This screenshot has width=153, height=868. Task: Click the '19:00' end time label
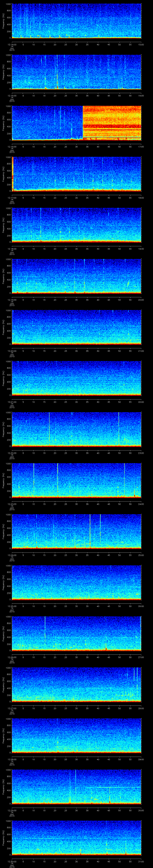pos(141,249)
